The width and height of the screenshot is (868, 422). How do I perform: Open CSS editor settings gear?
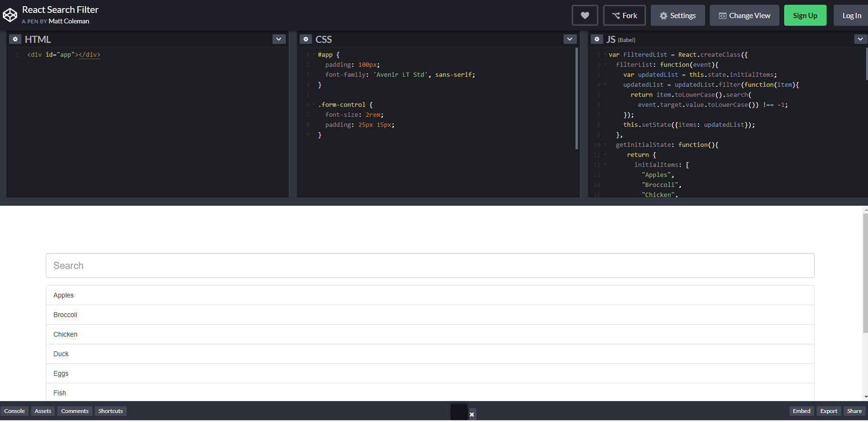[x=306, y=39]
